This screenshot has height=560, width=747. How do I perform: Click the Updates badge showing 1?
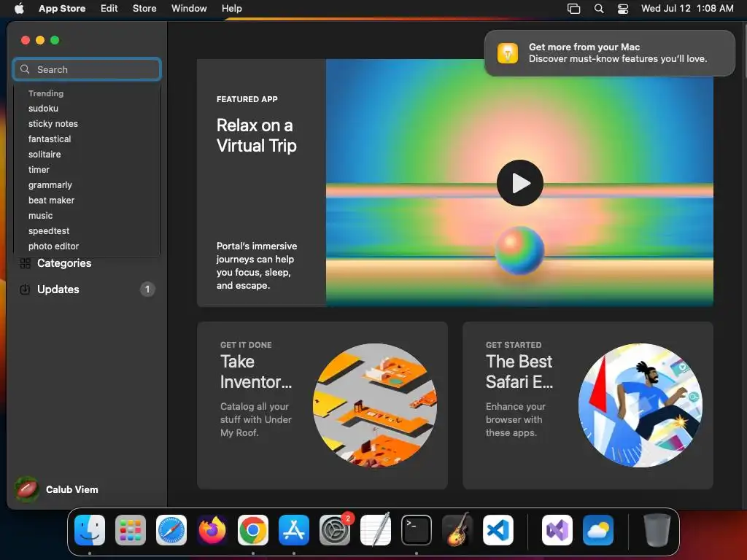147,289
